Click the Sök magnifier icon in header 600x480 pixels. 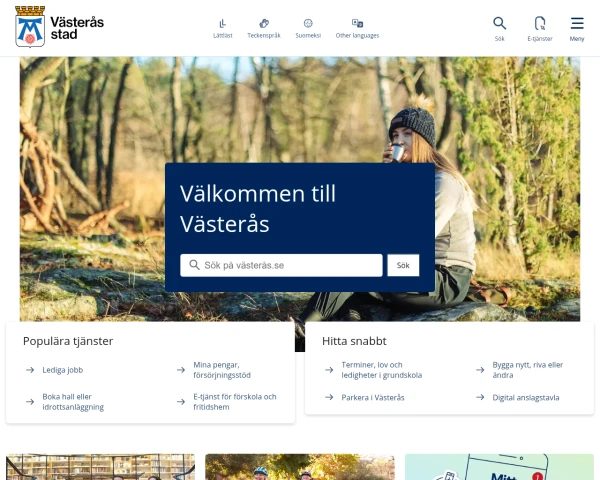pos(499,23)
